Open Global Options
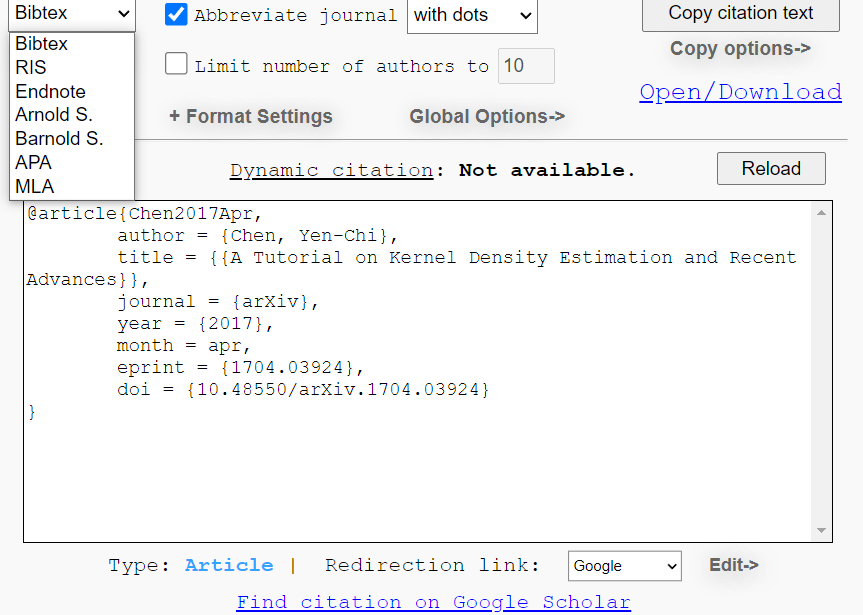 [x=487, y=117]
